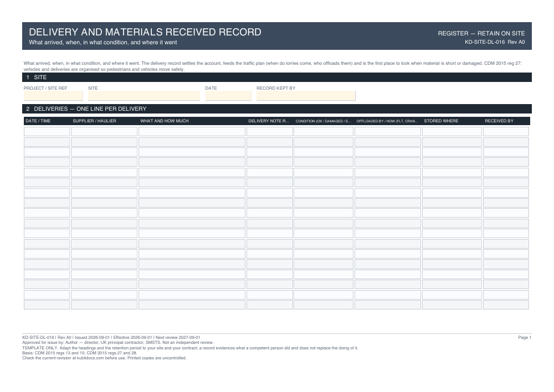Click last-row cell under Received By column

point(506,305)
